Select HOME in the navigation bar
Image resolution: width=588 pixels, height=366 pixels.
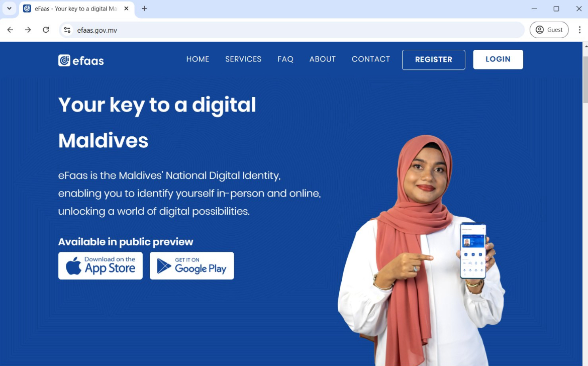[198, 59]
